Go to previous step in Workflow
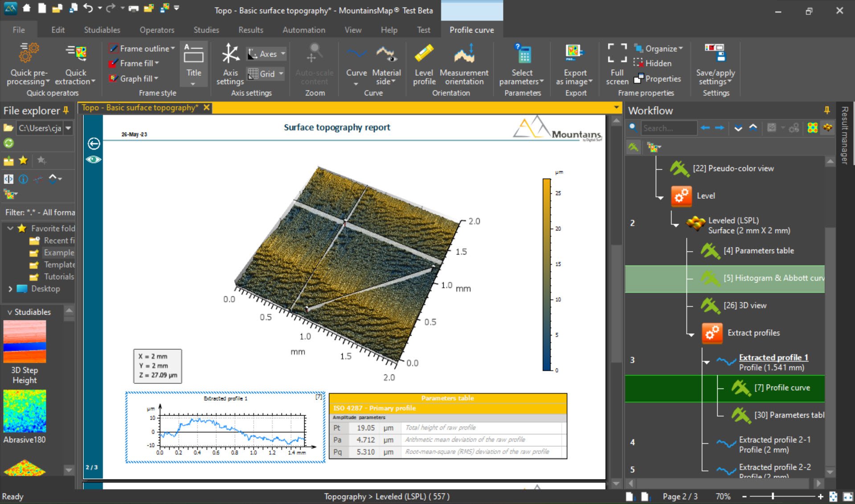This screenshot has width=855, height=504. click(705, 128)
